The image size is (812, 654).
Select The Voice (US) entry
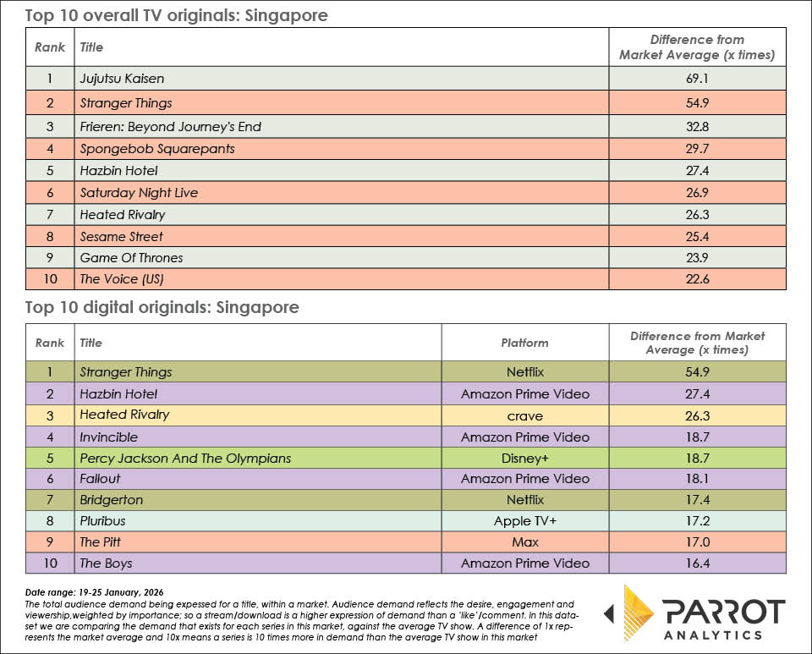point(121,279)
